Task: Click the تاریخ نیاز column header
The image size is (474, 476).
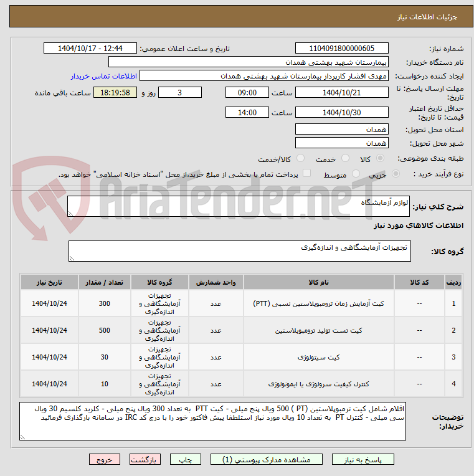Action: 49,282
